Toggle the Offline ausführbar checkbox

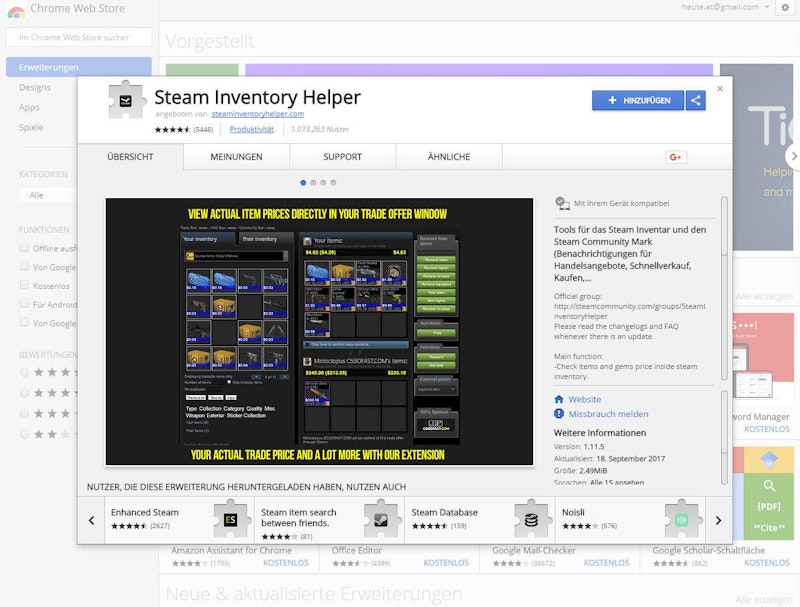(x=25, y=248)
